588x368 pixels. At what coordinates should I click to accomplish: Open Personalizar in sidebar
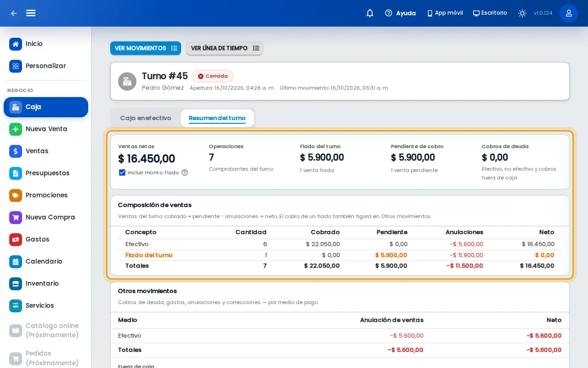pos(46,66)
